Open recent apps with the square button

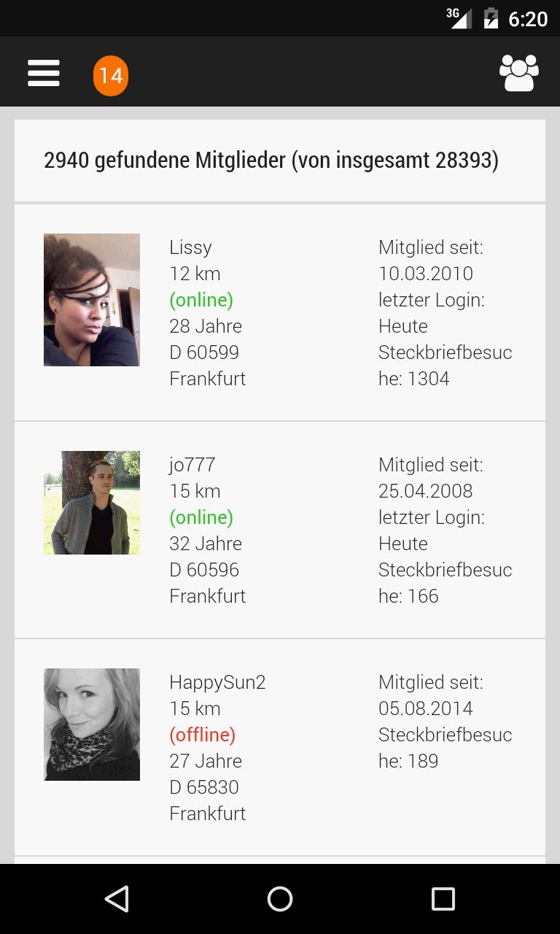[443, 899]
